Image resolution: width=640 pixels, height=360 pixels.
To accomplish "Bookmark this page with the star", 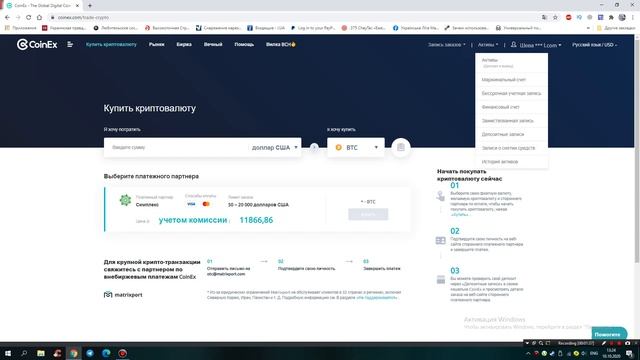I will coord(555,17).
